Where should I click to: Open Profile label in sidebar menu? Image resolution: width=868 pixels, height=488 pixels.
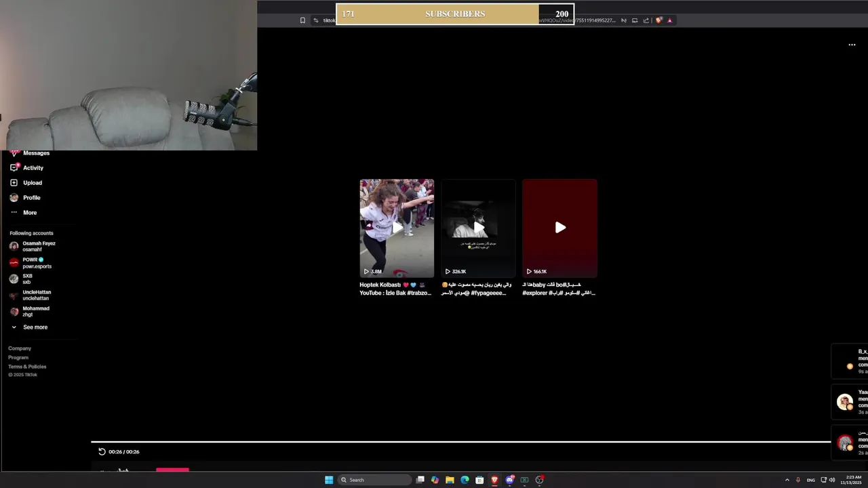click(32, 198)
